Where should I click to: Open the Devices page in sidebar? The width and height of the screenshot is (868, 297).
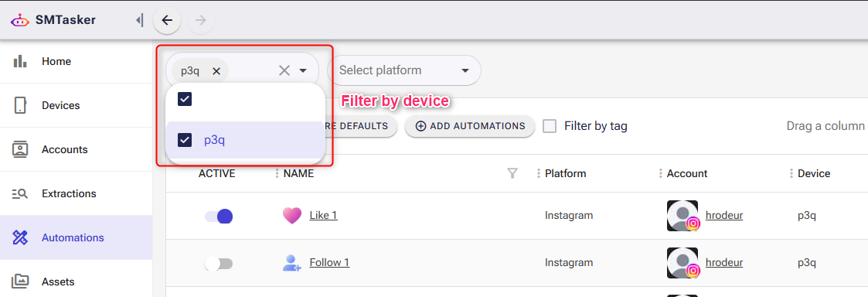(x=77, y=105)
